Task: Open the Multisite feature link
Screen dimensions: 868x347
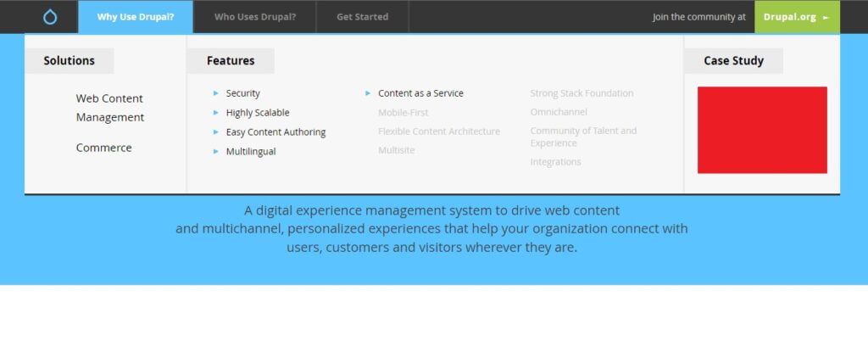Action: [x=397, y=150]
